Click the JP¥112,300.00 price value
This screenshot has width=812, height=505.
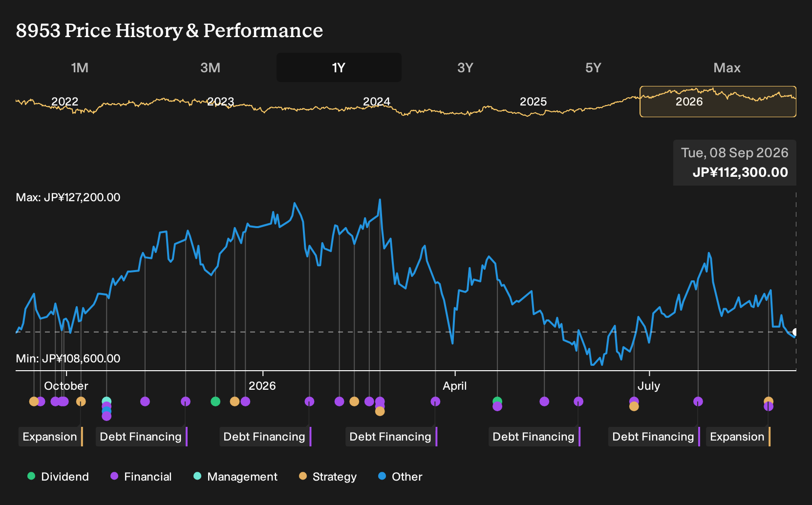tap(740, 172)
